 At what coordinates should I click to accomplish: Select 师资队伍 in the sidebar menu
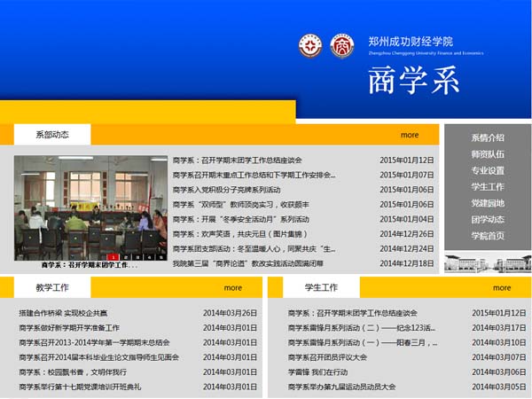click(x=488, y=154)
